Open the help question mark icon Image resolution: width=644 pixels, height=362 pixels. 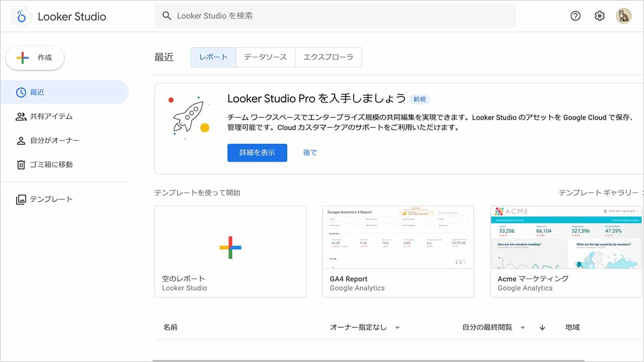[x=576, y=16]
